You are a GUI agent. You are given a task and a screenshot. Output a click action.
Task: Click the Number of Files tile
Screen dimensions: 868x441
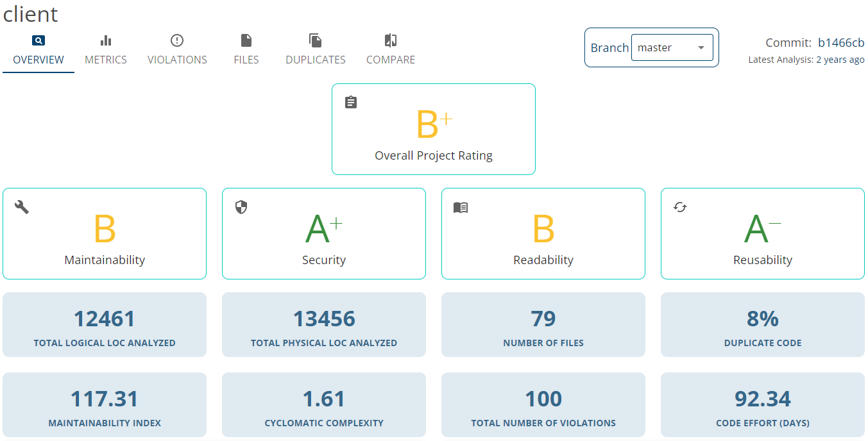click(x=543, y=324)
